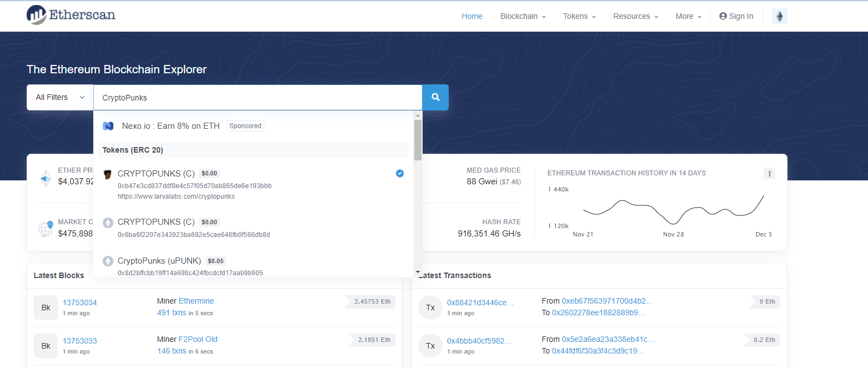View the 146 txns link

tap(172, 351)
